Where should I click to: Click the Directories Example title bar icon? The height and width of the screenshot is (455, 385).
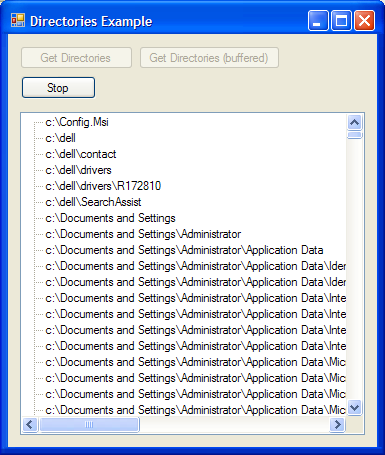pos(18,20)
